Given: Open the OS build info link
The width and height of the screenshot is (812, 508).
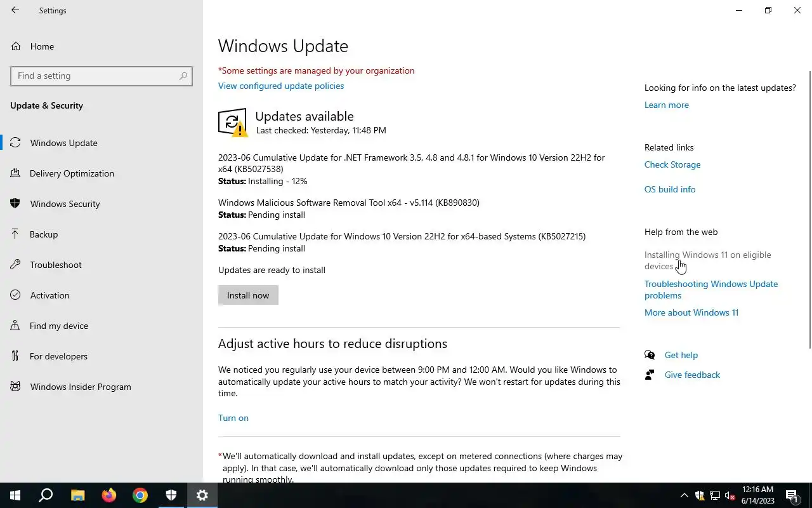Looking at the screenshot, I should pyautogui.click(x=670, y=189).
